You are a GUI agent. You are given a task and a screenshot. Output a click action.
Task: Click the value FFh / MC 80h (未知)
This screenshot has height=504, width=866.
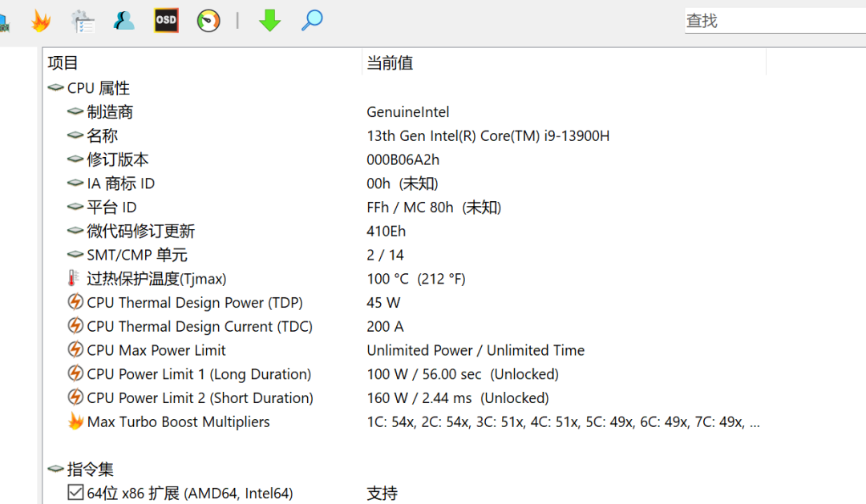tap(434, 207)
